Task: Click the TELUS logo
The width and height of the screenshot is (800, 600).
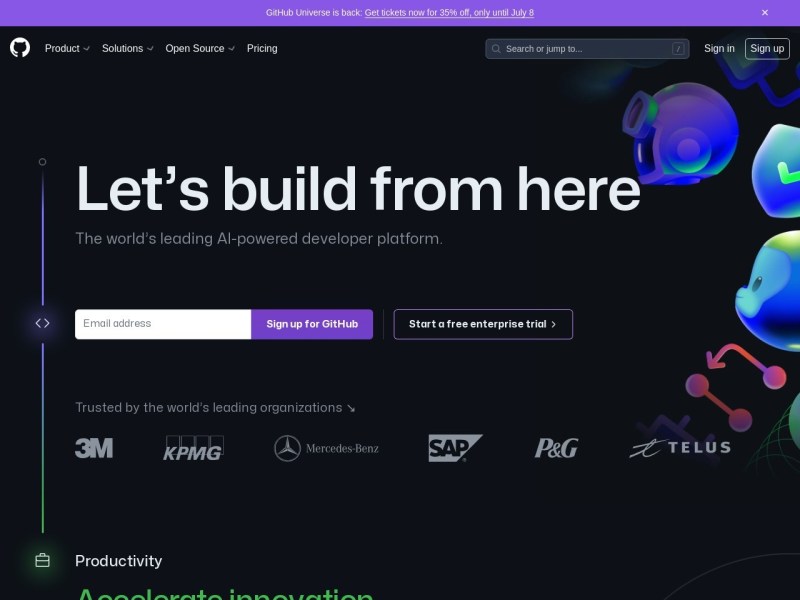Action: coord(680,448)
